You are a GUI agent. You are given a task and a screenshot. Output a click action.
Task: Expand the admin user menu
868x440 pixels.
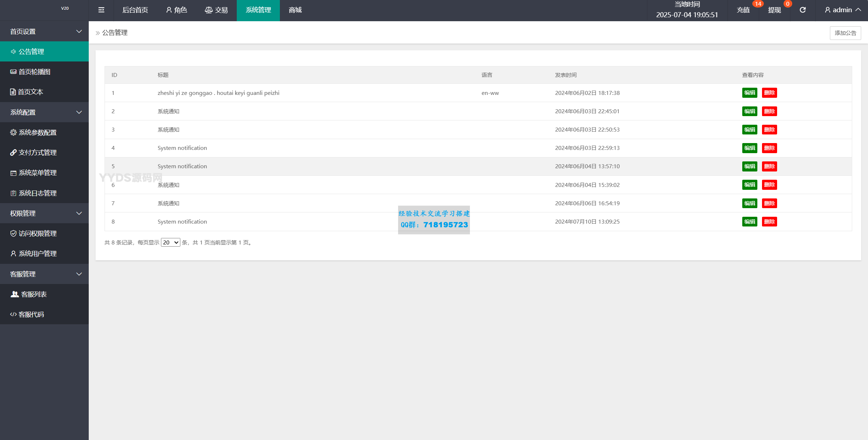click(x=842, y=10)
